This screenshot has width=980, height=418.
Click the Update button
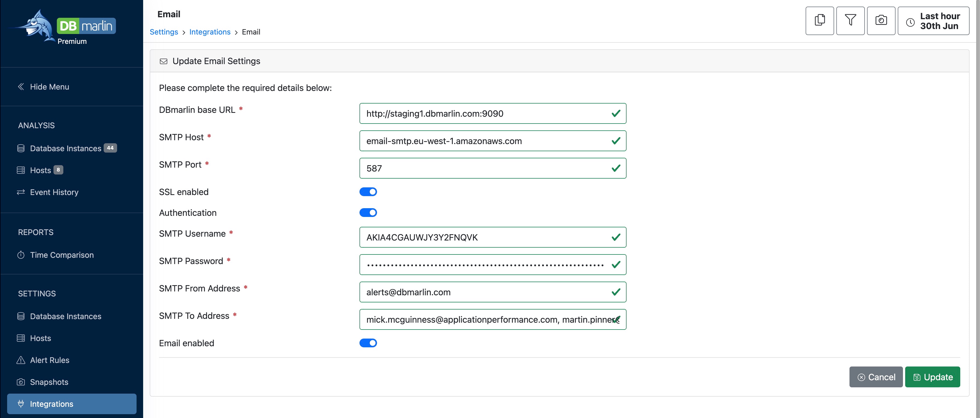click(933, 377)
